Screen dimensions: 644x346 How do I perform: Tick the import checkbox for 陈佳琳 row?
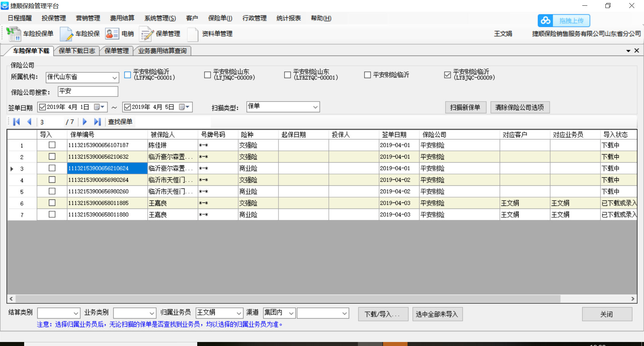coord(52,145)
